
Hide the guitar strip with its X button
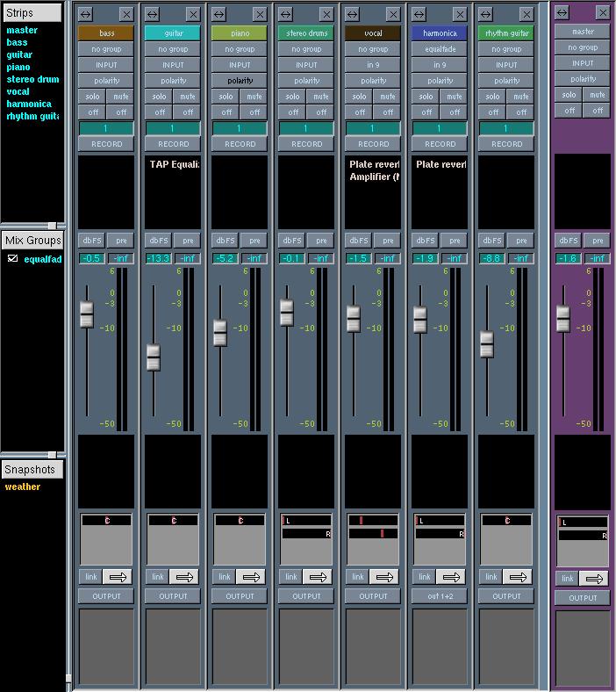click(193, 15)
